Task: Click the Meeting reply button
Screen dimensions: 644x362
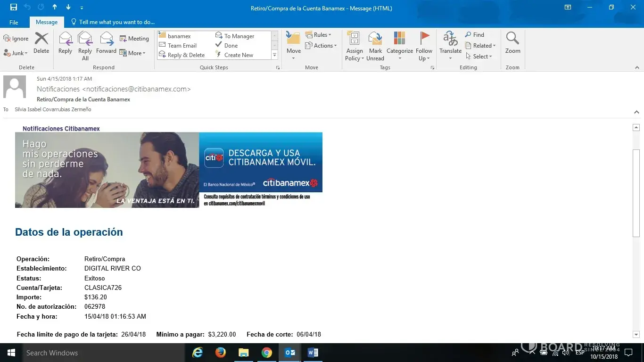Action: (134, 39)
